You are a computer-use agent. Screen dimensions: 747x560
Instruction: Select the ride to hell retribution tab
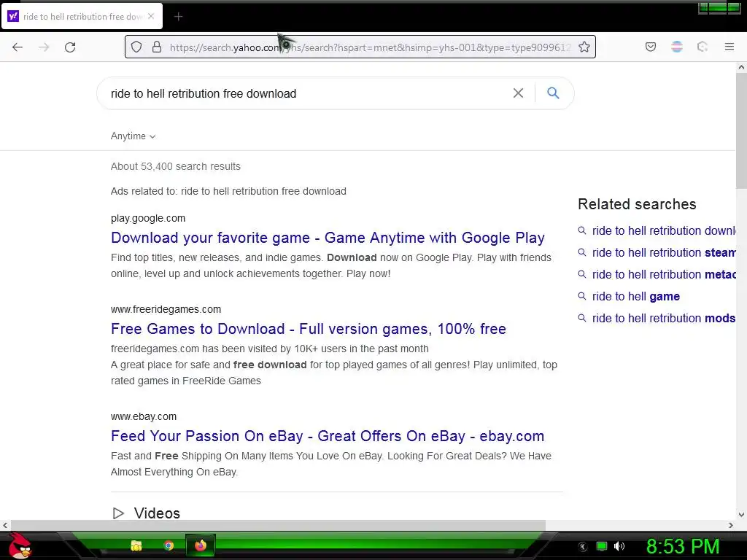tap(82, 16)
